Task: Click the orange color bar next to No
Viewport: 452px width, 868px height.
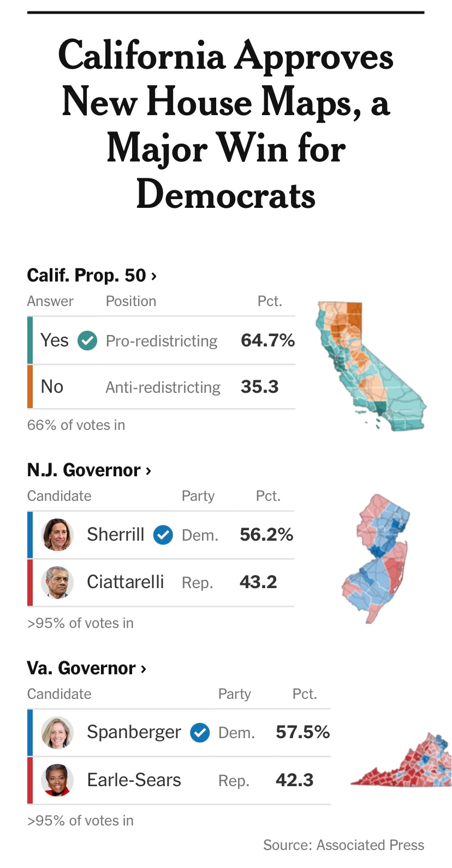Action: tap(30, 387)
